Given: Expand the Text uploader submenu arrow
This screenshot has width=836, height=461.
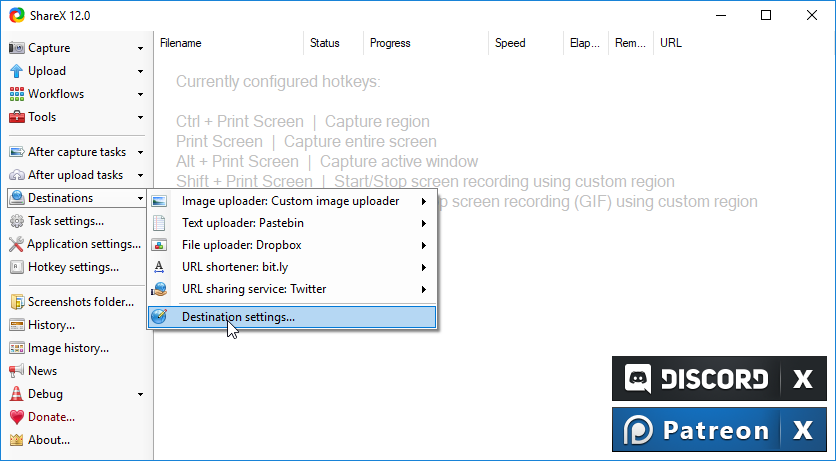Looking at the screenshot, I should pyautogui.click(x=424, y=223).
